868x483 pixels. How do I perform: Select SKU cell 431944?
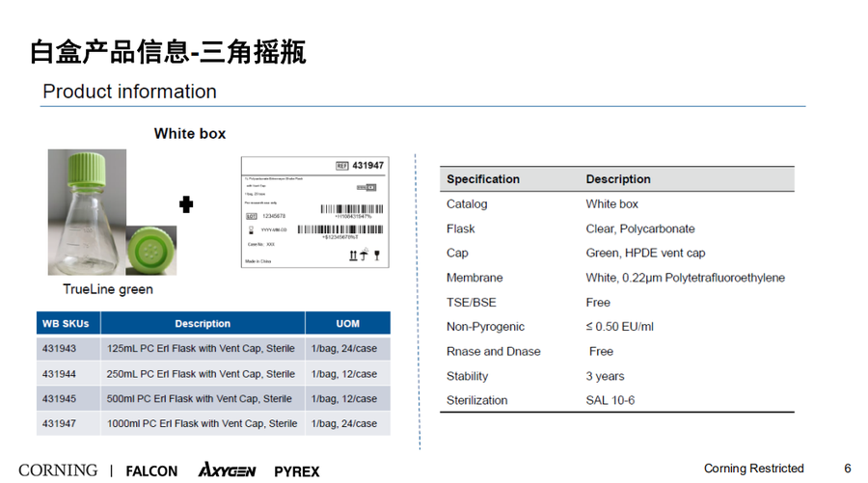coord(68,374)
